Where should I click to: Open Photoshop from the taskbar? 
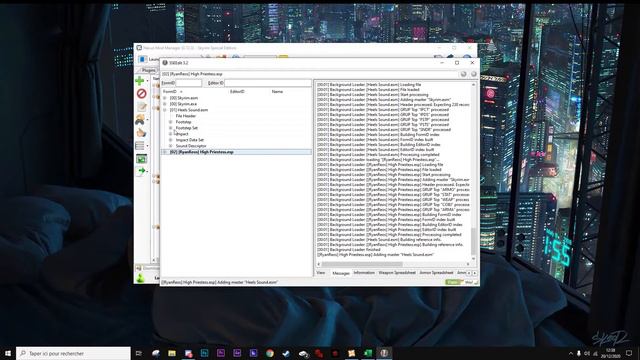pos(204,353)
